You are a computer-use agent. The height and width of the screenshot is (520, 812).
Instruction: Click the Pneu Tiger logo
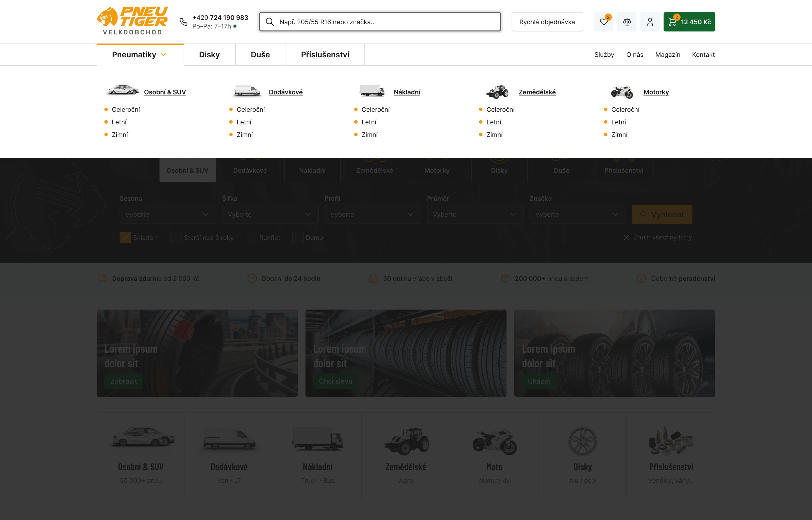coord(132,21)
